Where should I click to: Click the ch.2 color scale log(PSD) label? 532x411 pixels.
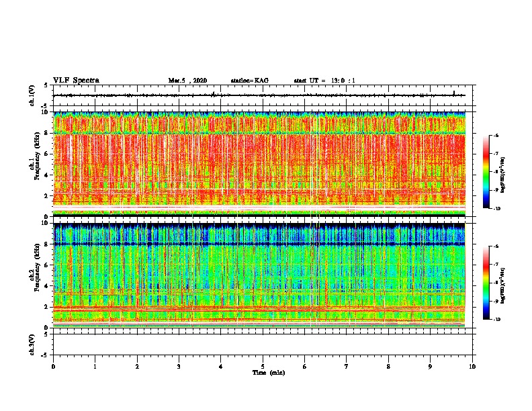click(x=503, y=286)
